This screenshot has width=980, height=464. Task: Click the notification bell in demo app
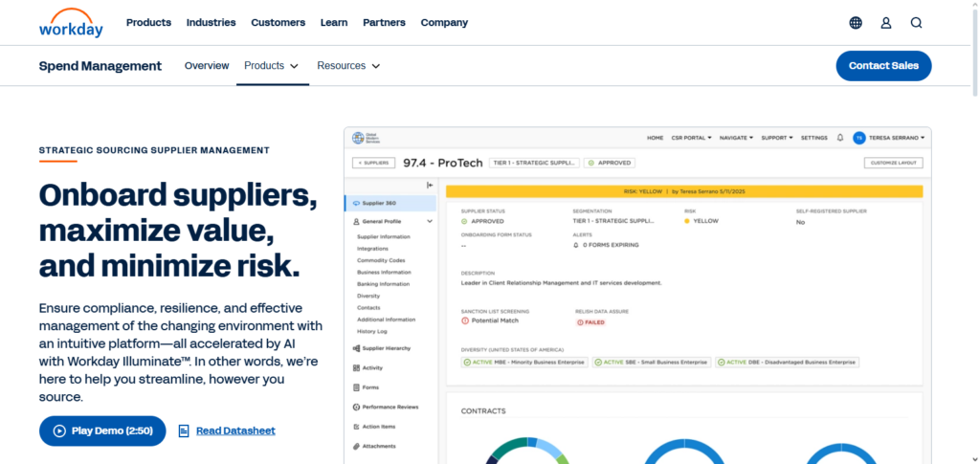coord(840,138)
